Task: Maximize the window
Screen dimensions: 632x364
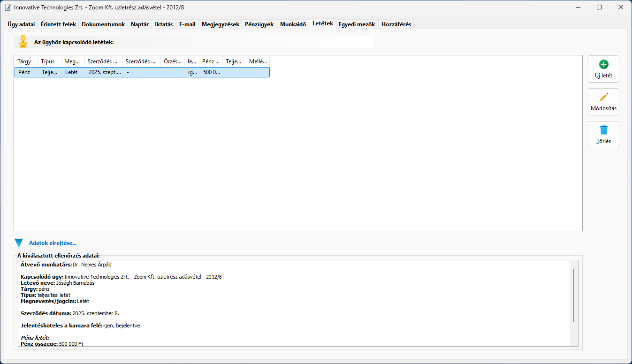Action: (x=599, y=8)
